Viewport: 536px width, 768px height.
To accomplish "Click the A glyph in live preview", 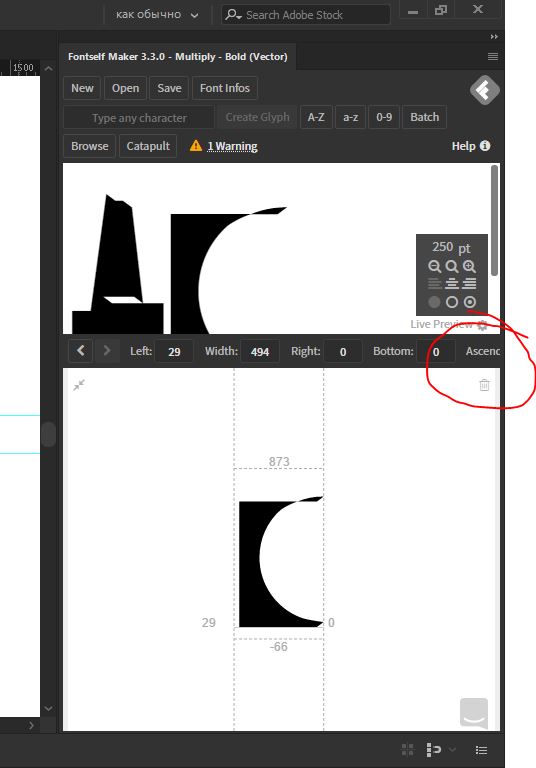I will (118, 264).
